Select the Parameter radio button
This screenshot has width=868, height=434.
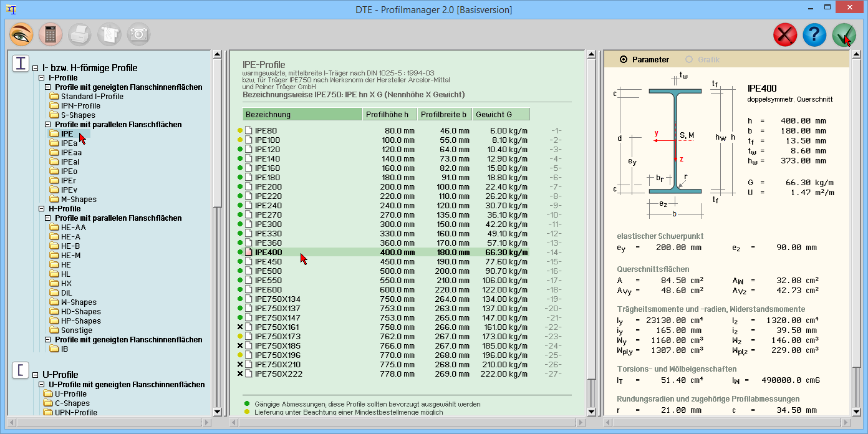coord(624,60)
